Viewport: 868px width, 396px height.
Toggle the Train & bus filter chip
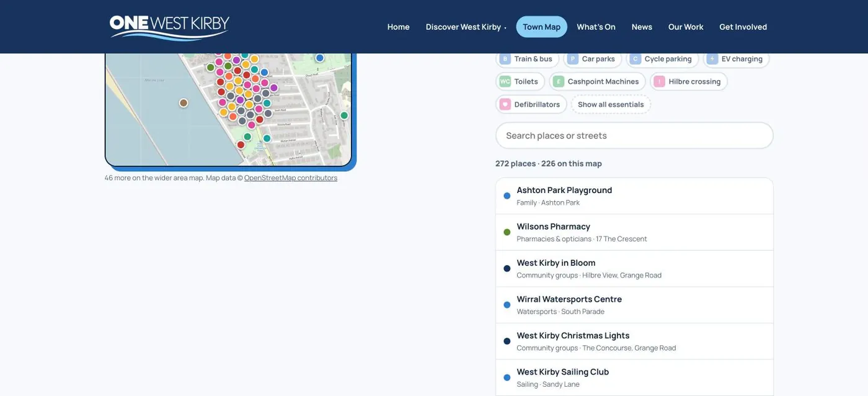click(527, 59)
